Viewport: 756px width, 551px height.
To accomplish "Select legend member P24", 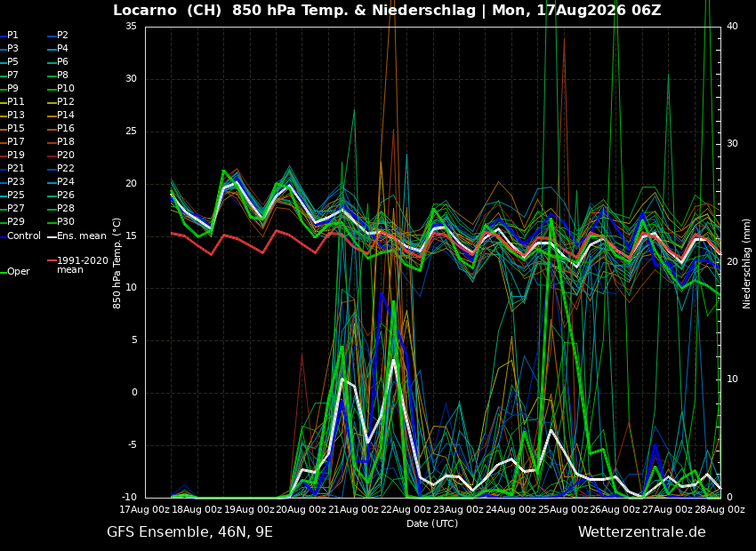I will [60, 181].
